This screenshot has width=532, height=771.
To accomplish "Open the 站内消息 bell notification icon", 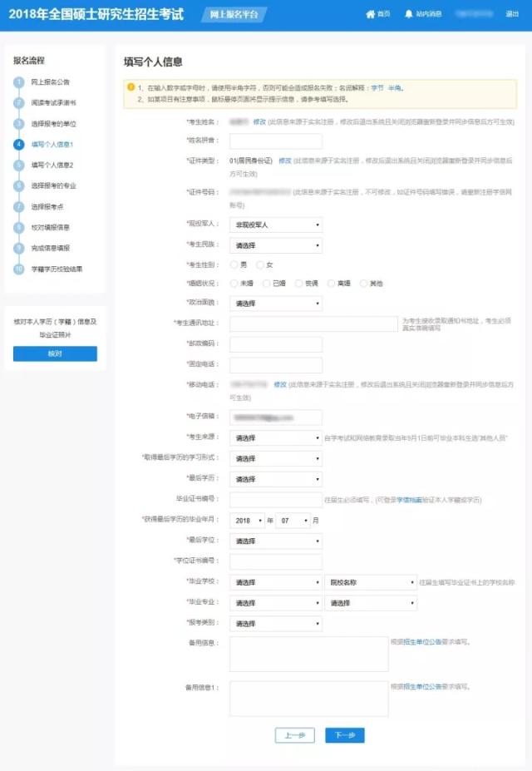I will [x=408, y=14].
